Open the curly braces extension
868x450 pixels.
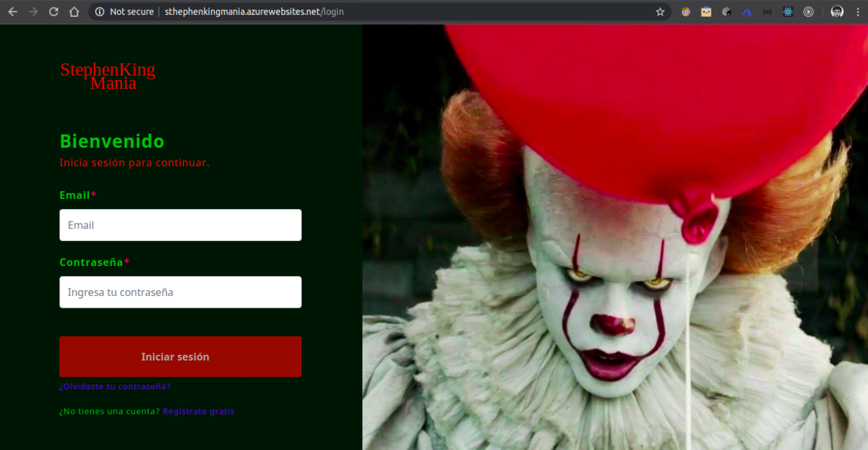tap(767, 12)
